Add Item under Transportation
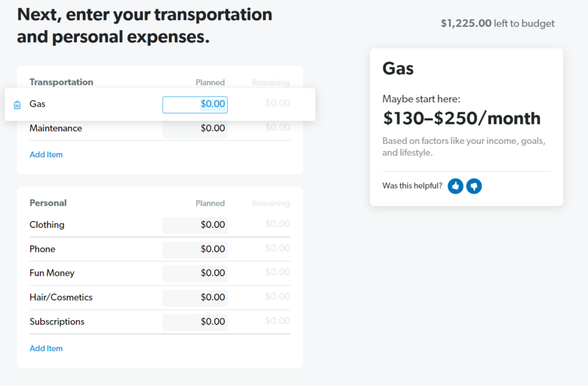 [x=46, y=154]
